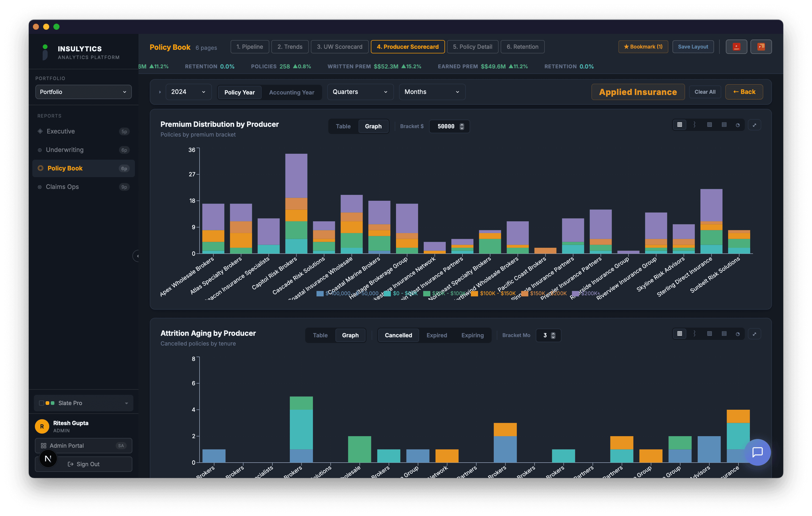
Task: Open the 2024 year dropdown
Action: [x=188, y=92]
